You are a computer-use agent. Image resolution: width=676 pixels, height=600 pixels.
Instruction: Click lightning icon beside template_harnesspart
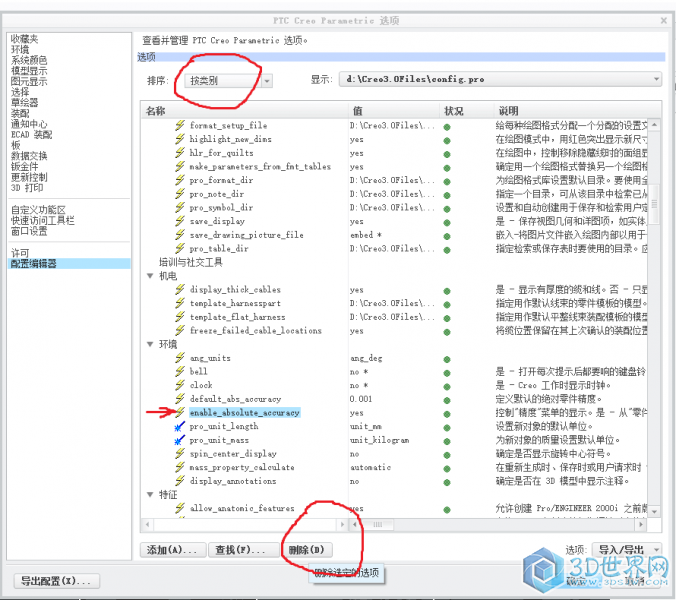coord(180,303)
